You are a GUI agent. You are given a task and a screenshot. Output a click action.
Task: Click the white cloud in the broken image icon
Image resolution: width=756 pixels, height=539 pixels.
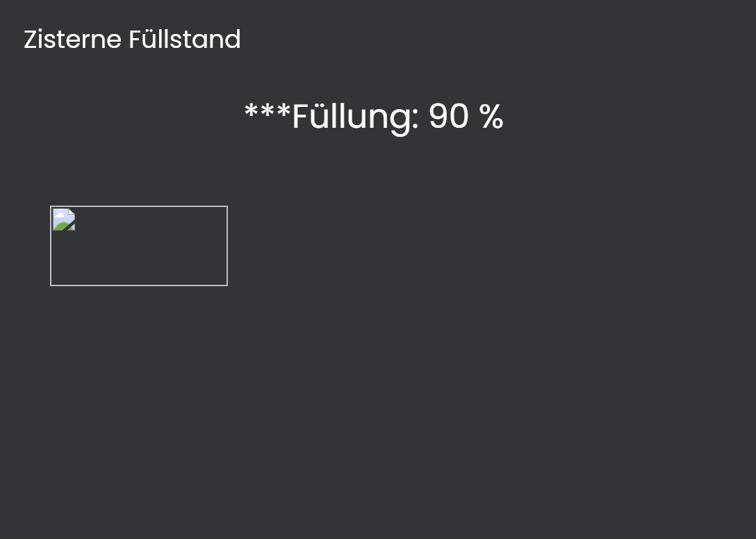click(x=59, y=215)
